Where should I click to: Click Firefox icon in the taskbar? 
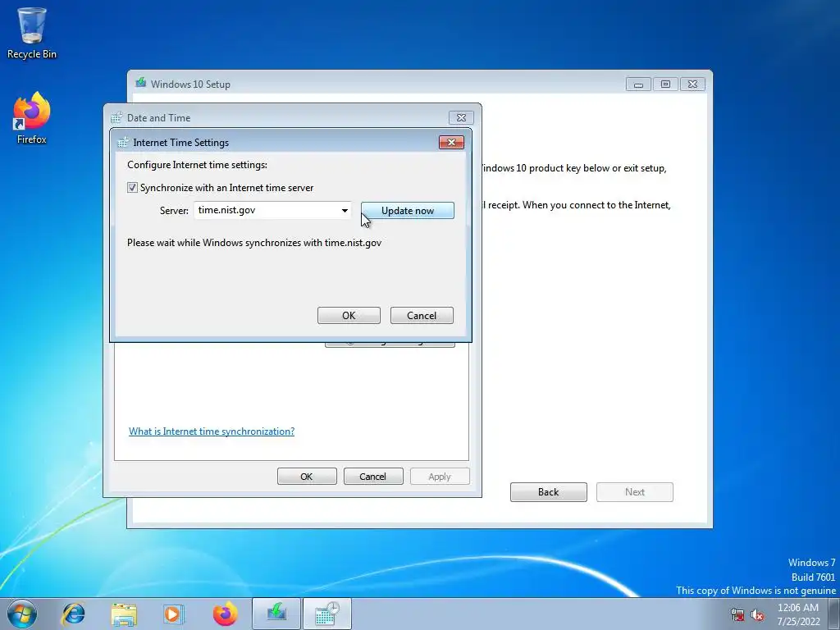(x=225, y=614)
